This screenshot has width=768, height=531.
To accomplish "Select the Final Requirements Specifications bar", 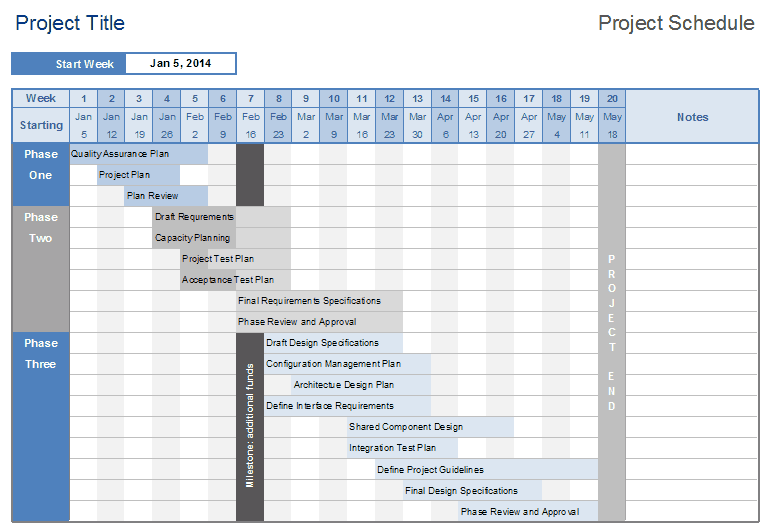I will click(319, 301).
